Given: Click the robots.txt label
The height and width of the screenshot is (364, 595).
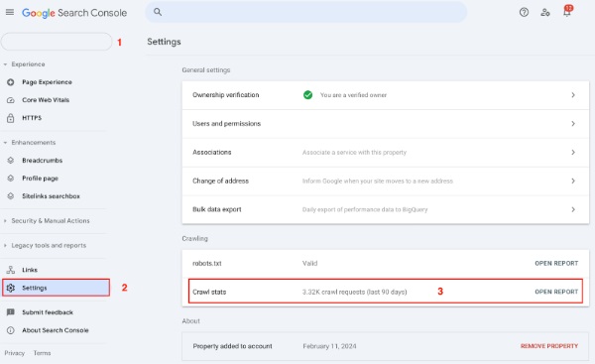Looking at the screenshot, I should click(x=207, y=264).
